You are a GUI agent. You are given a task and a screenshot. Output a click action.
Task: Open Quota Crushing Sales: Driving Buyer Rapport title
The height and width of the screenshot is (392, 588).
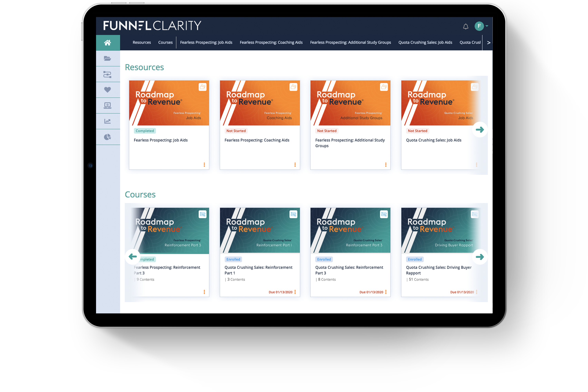point(439,270)
